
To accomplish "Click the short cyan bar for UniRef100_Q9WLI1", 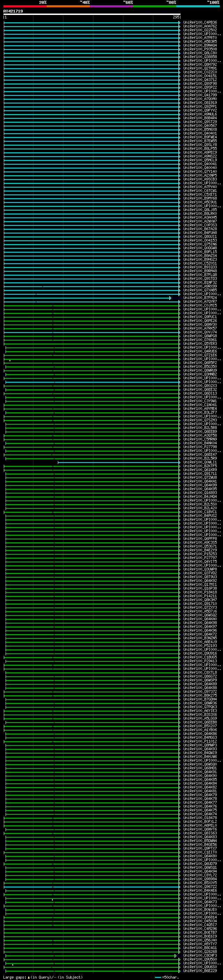I will 118,463.
